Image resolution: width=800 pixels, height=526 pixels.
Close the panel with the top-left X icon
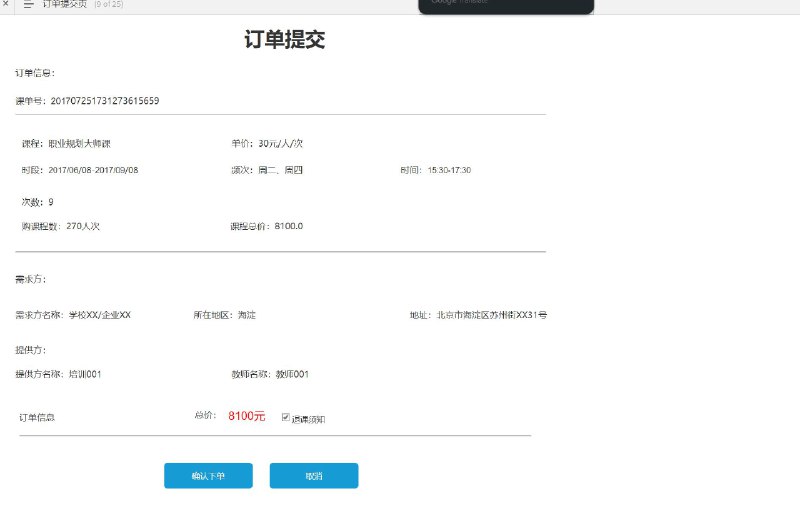tap(6, 3)
